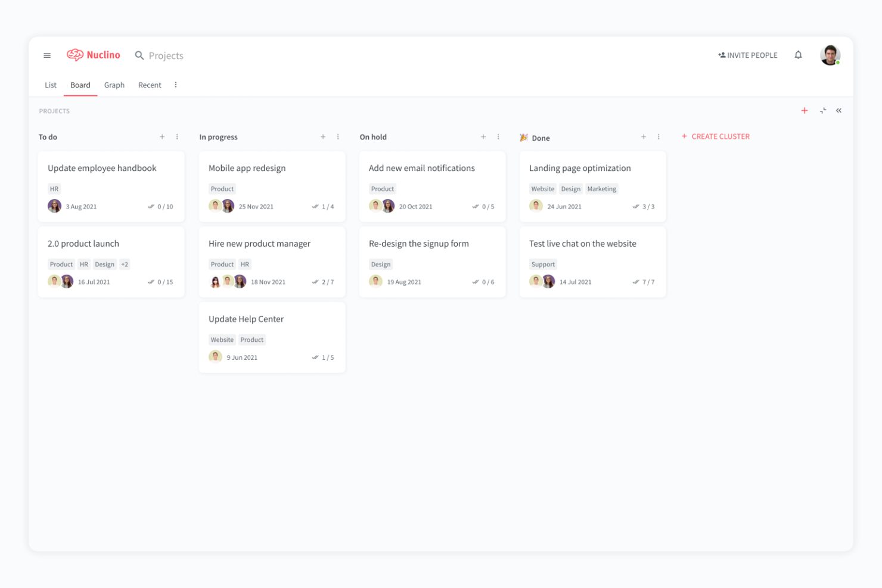Image resolution: width=882 pixels, height=588 pixels.
Task: Open your profile avatar in the top right
Action: coord(830,55)
